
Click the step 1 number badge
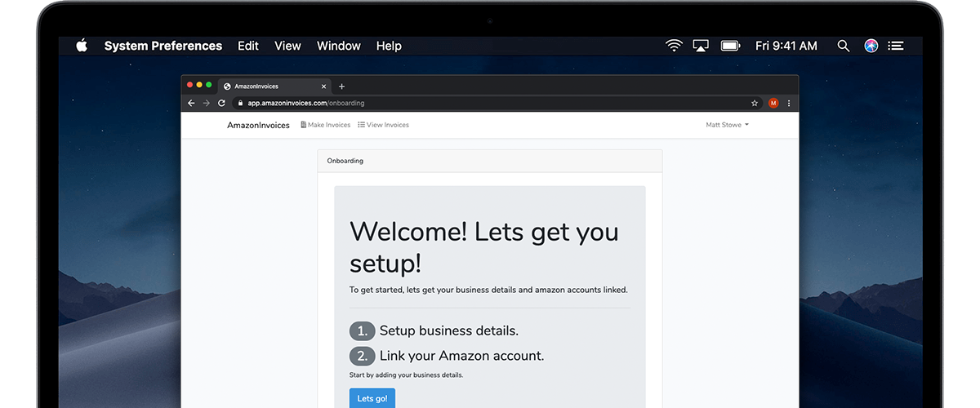(362, 330)
